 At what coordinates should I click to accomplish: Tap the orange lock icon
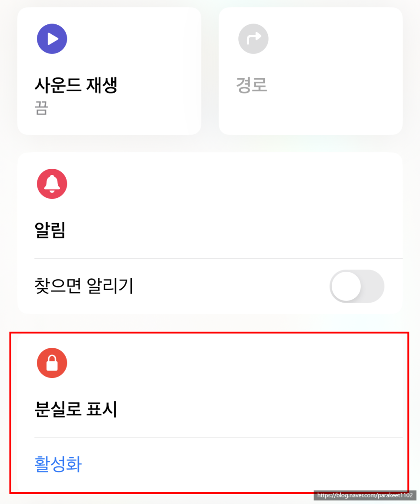click(x=52, y=363)
